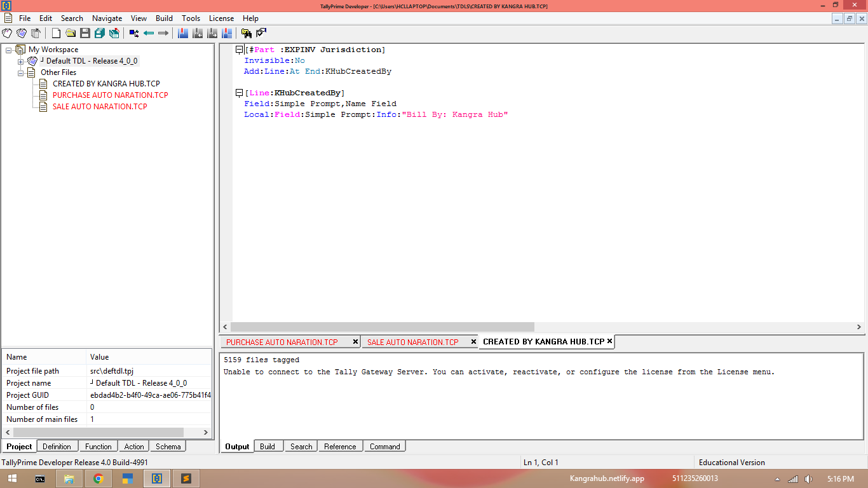The height and width of the screenshot is (488, 868).
Task: Click the yellow build toolbar icon
Action: coord(247,33)
